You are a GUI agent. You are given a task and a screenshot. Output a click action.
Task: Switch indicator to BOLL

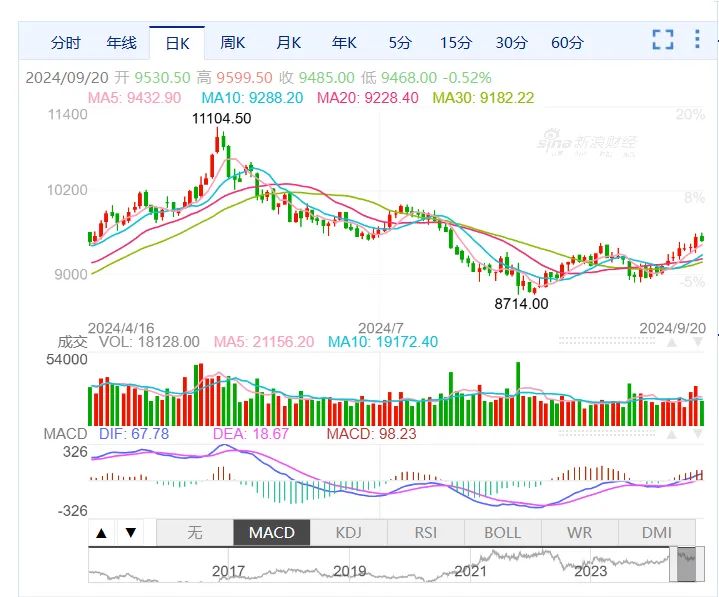tap(503, 532)
